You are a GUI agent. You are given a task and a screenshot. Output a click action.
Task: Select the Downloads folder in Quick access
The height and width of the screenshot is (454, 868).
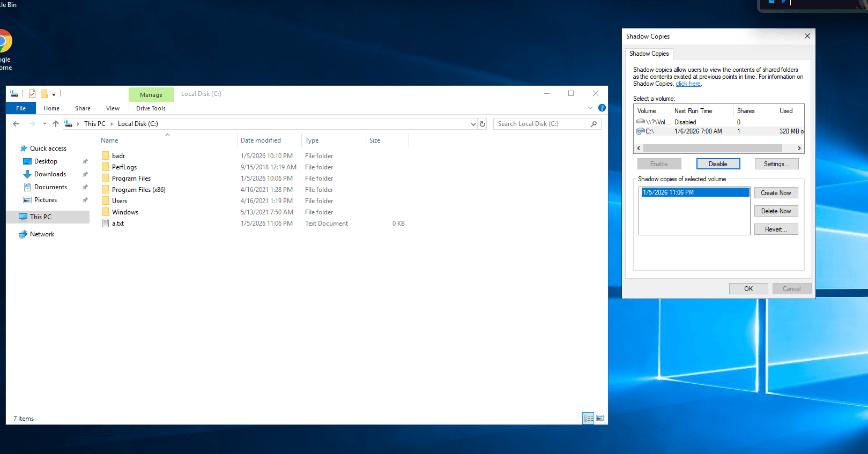pos(50,174)
